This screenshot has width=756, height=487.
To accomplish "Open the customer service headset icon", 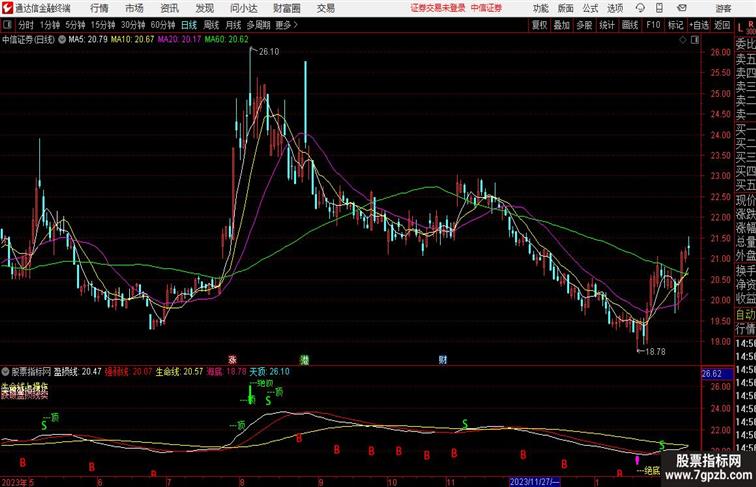I will [x=640, y=8].
